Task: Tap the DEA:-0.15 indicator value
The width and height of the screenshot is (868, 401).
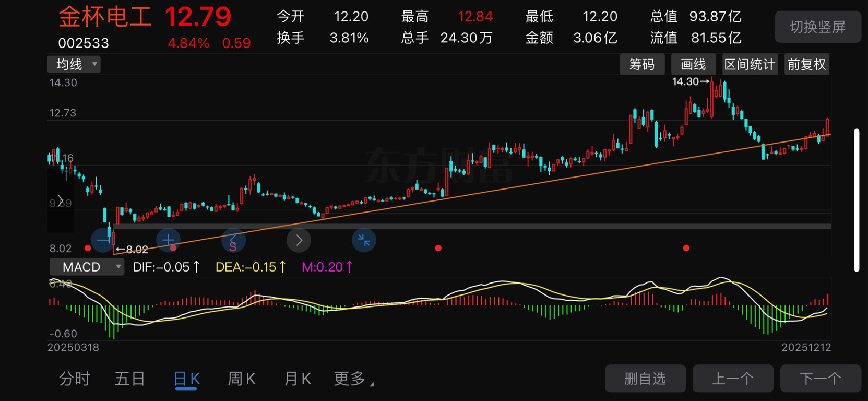Action: (251, 267)
